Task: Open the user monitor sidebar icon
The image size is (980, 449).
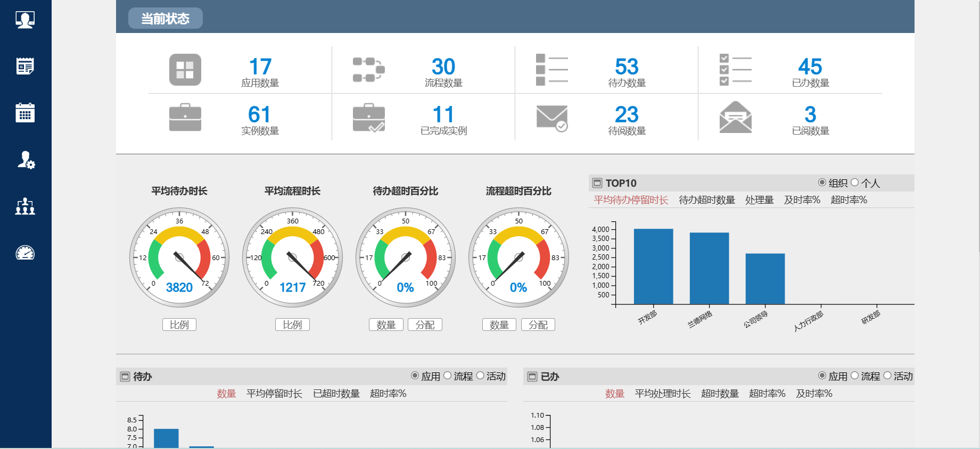Action: tap(25, 20)
